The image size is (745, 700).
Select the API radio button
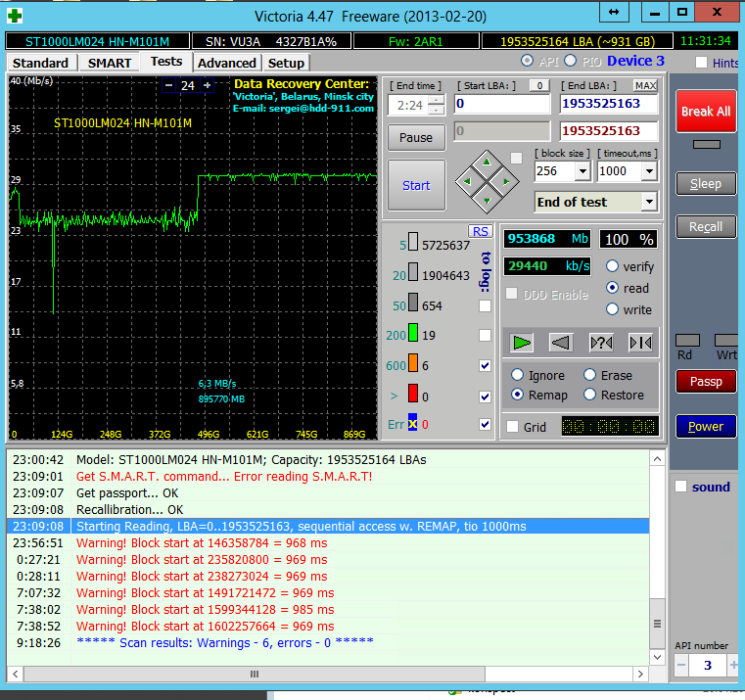pyautogui.click(x=527, y=61)
